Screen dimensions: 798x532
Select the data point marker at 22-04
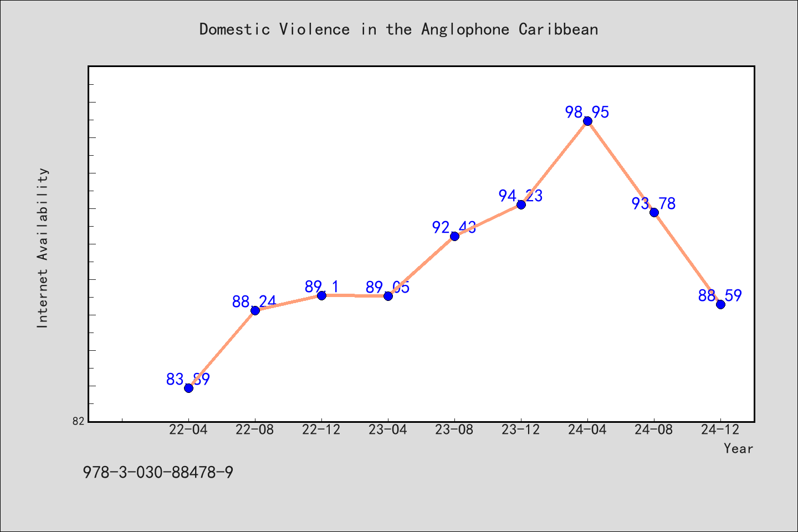tap(188, 388)
